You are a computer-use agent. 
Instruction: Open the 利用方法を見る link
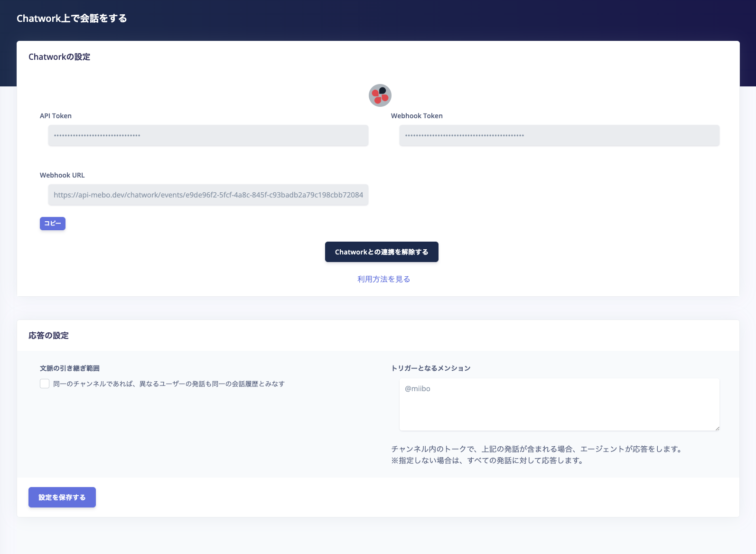pos(383,279)
